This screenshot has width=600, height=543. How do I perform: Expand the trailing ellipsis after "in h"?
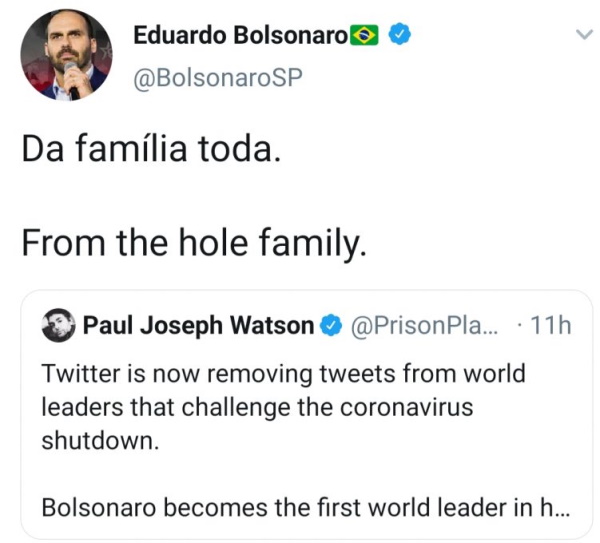click(563, 507)
